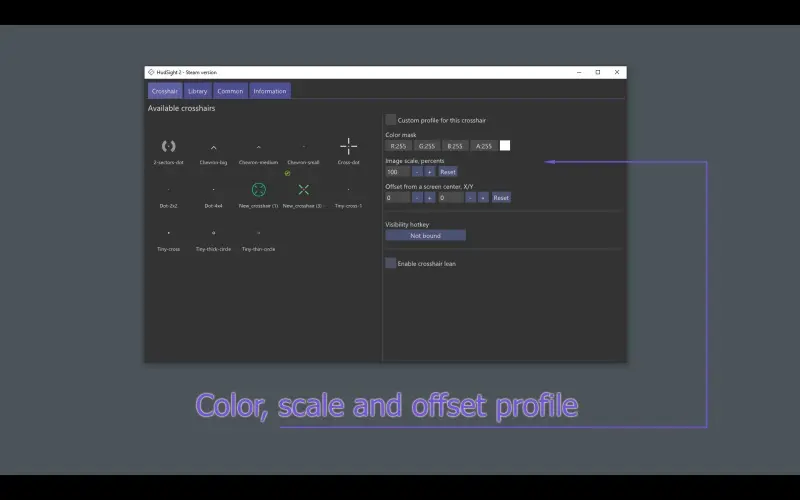Viewport: 800px width, 500px height.
Task: Decrease image scale with minus button
Action: (417, 171)
